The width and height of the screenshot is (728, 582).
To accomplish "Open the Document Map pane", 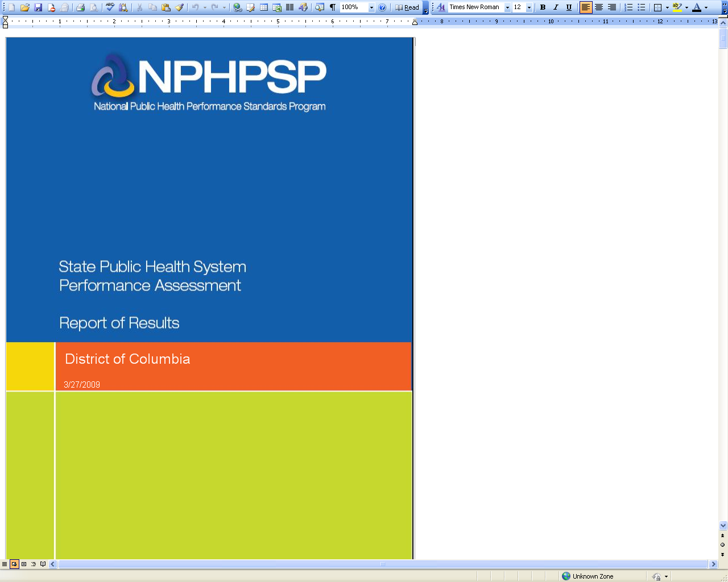I will (320, 7).
